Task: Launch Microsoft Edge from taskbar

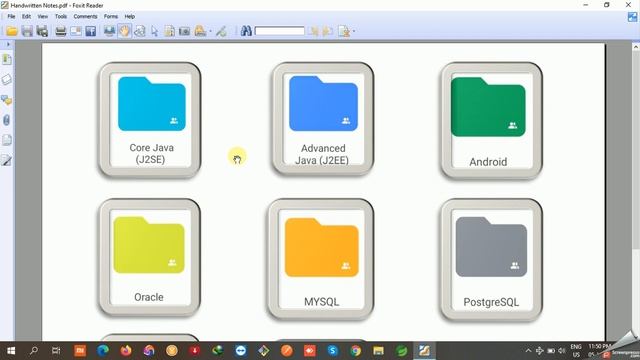Action: 102,351
